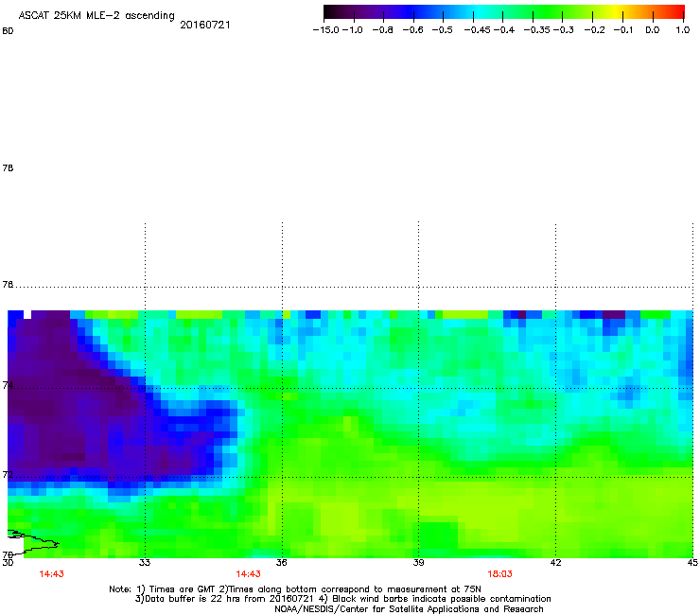Click the latitude 72 axis label

8,474
